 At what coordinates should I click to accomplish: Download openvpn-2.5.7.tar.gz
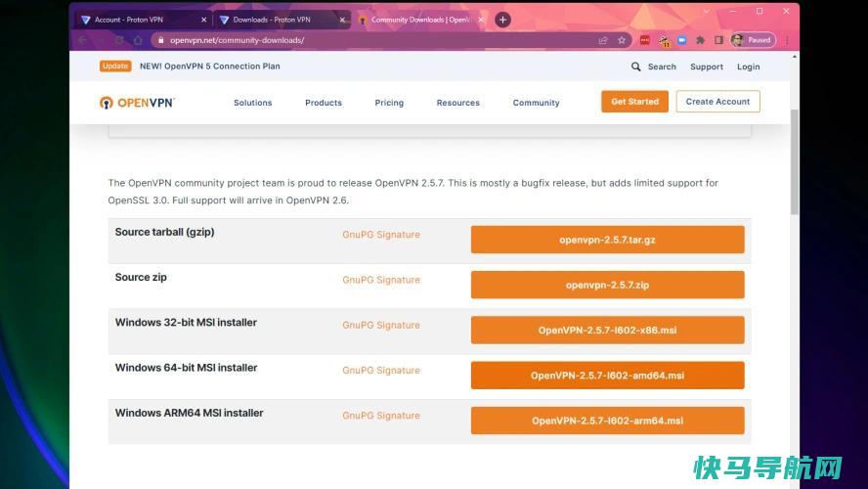click(x=607, y=240)
